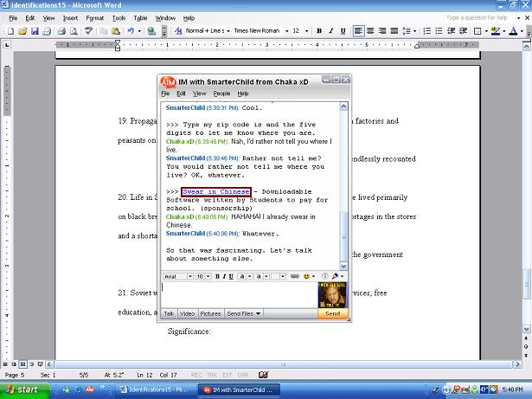Click the AIM message input field
The height and width of the screenshot is (399, 532).
click(x=240, y=295)
